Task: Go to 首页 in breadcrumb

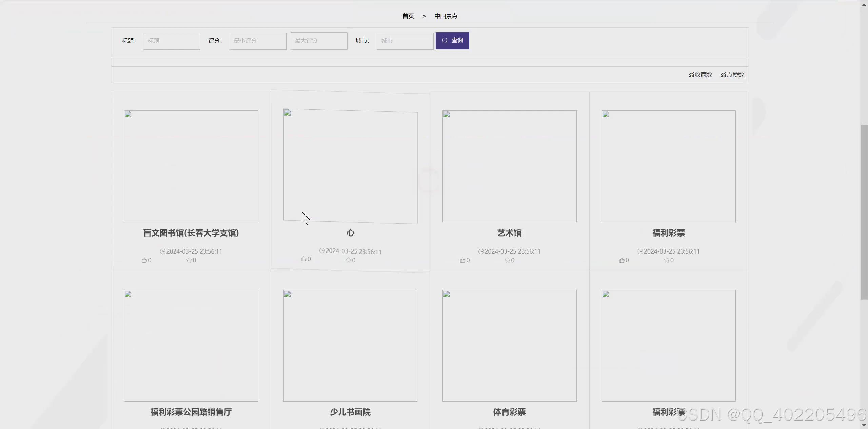Action: pyautogui.click(x=408, y=16)
